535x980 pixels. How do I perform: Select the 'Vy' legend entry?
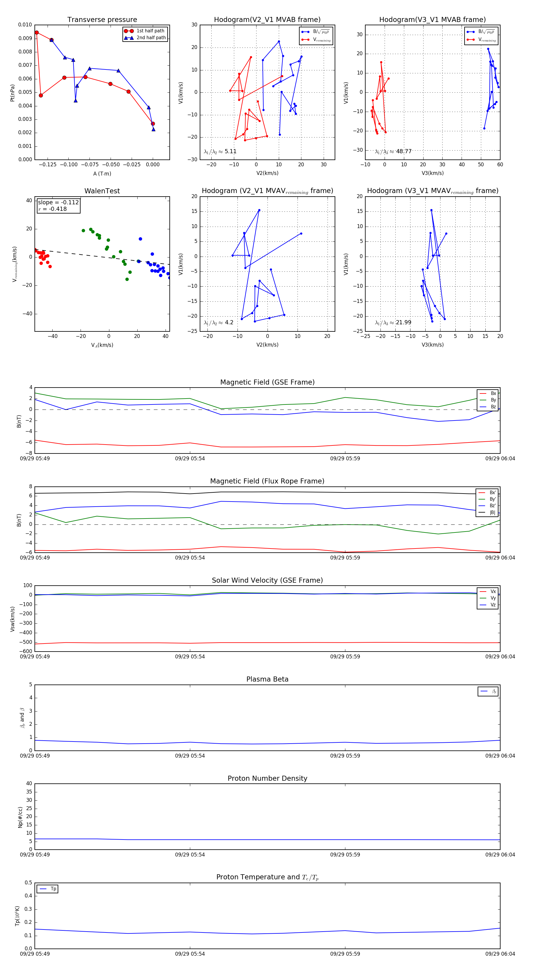[x=488, y=598]
